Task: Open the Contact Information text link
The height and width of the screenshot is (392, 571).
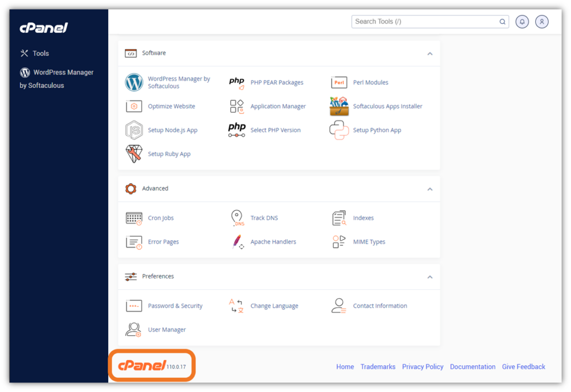Action: pyautogui.click(x=380, y=306)
